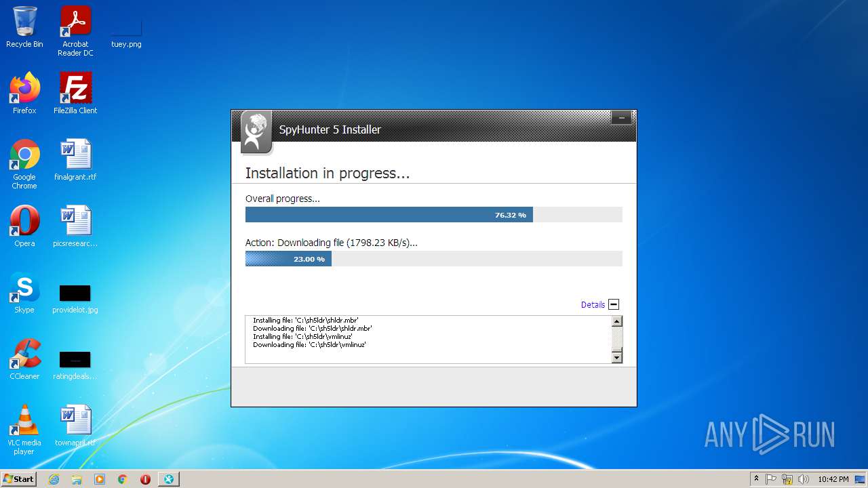Open the Opera desktop shortcut

24,226
